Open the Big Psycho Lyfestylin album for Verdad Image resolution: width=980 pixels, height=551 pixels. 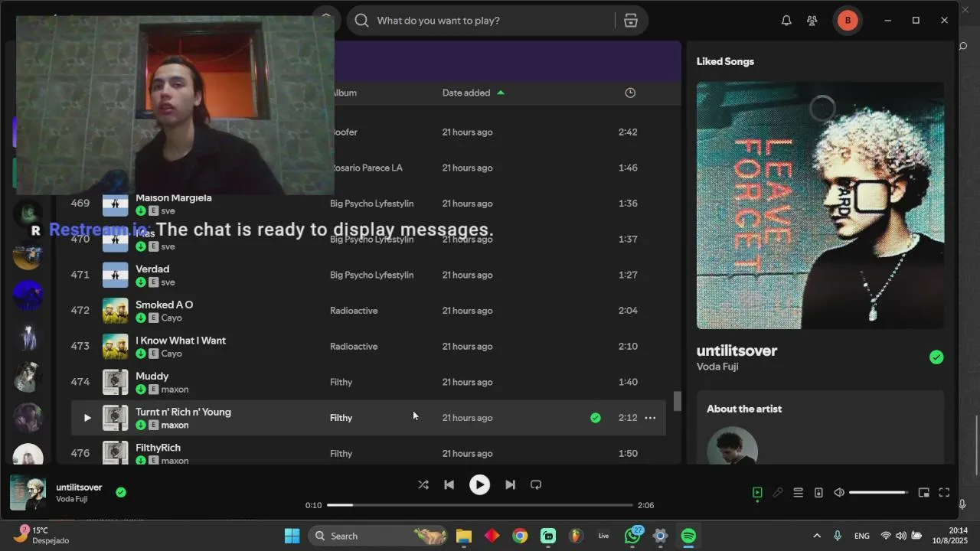tap(371, 275)
